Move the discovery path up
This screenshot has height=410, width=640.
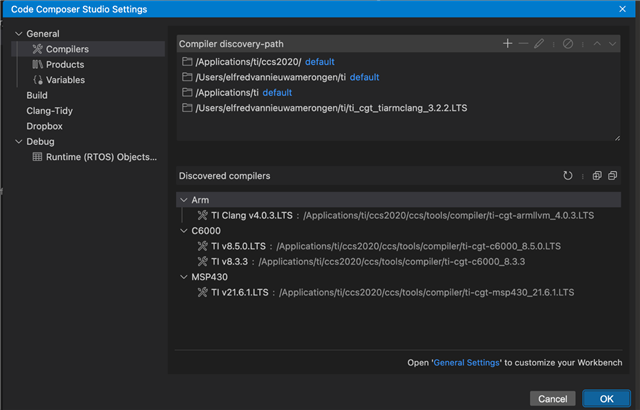click(x=597, y=44)
